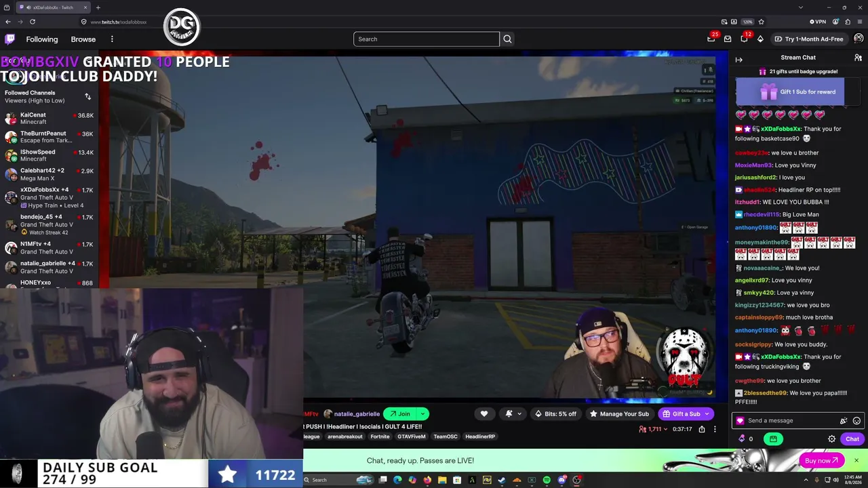Collapse the Stream Chat panel
Screen dimensions: 868x488
[x=739, y=60]
